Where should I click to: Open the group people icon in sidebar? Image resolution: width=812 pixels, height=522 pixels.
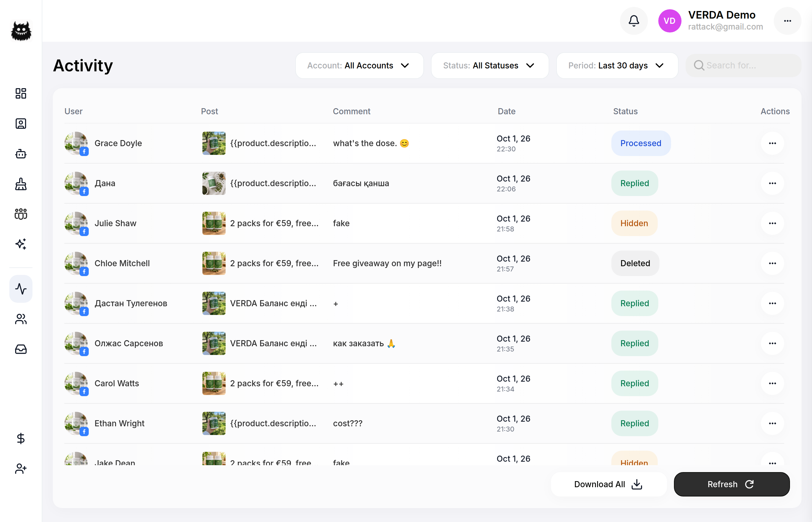pyautogui.click(x=21, y=214)
